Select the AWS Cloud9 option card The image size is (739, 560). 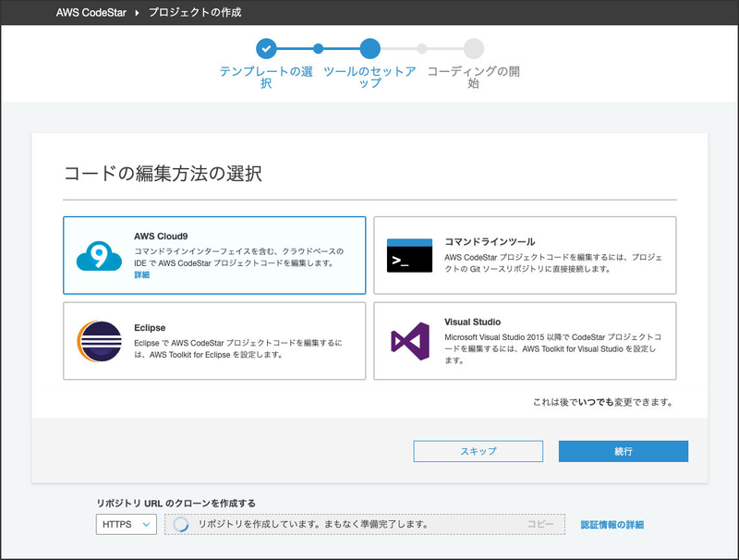click(x=214, y=255)
